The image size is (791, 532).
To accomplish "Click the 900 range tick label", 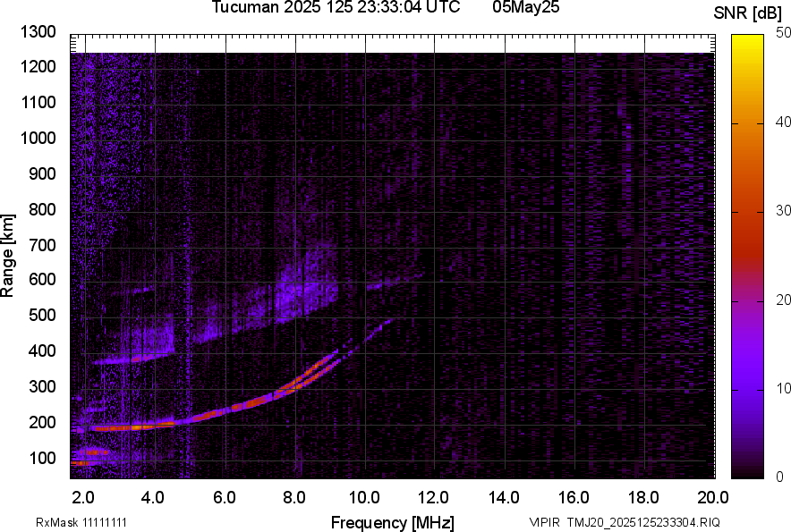I will point(42,173).
